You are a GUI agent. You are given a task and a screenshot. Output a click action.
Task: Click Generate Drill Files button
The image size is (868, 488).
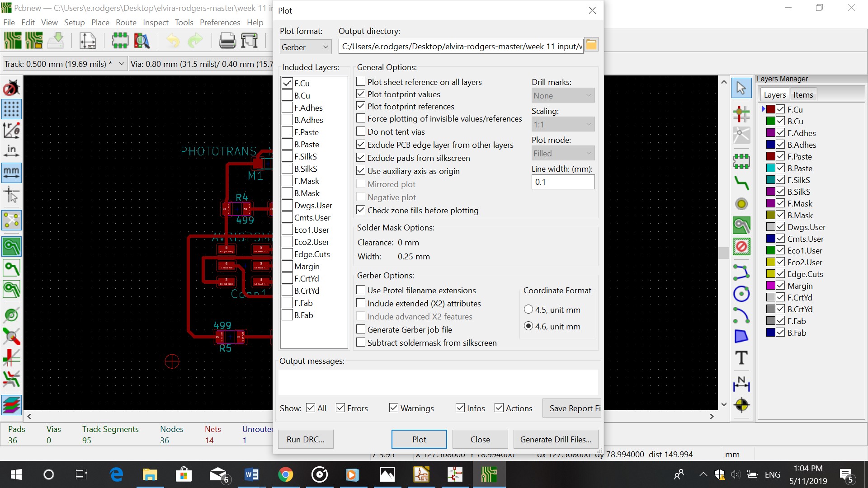(556, 439)
